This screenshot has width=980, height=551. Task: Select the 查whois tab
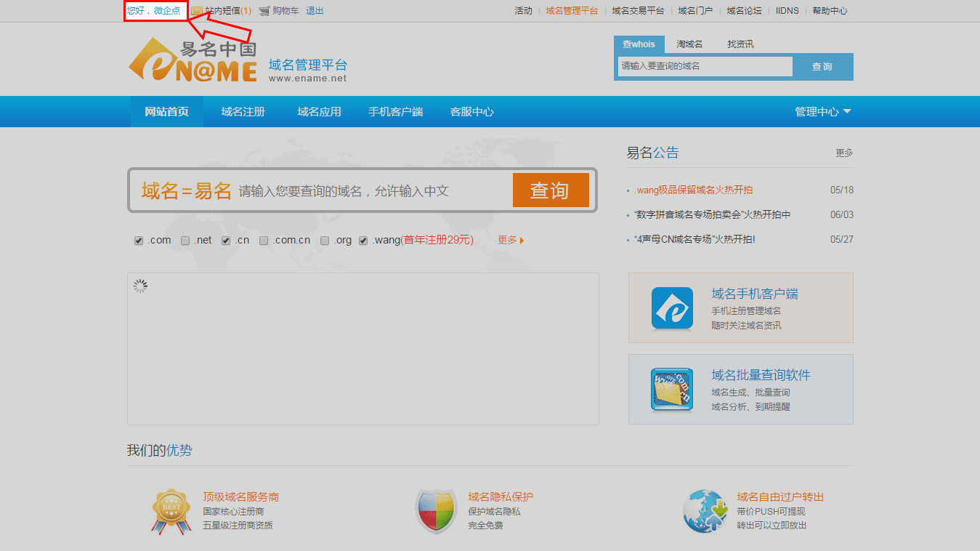coord(639,44)
